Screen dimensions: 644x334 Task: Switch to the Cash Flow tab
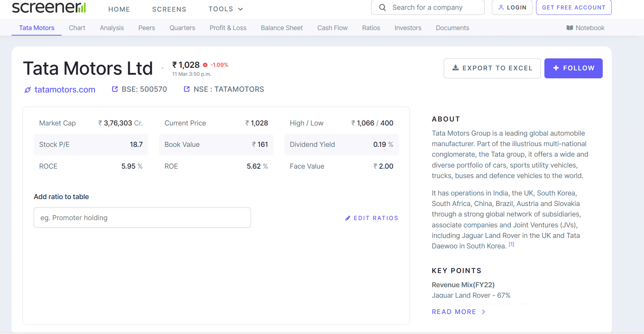click(x=333, y=28)
